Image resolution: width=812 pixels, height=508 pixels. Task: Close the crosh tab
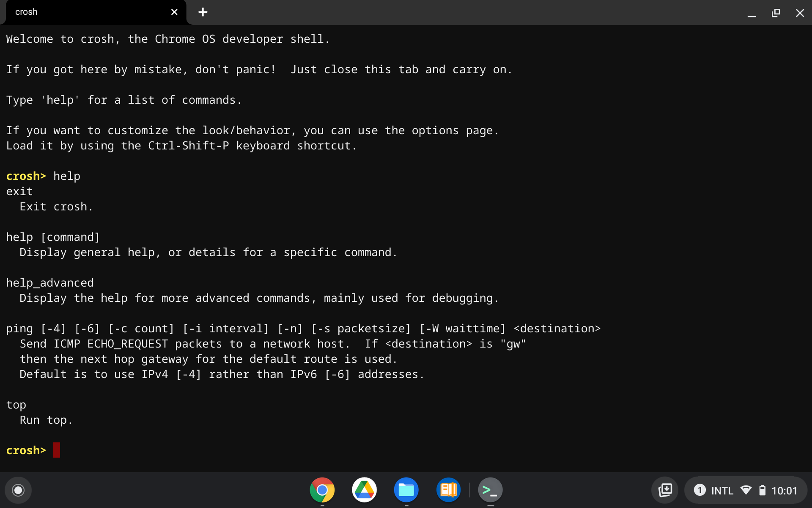tap(174, 12)
